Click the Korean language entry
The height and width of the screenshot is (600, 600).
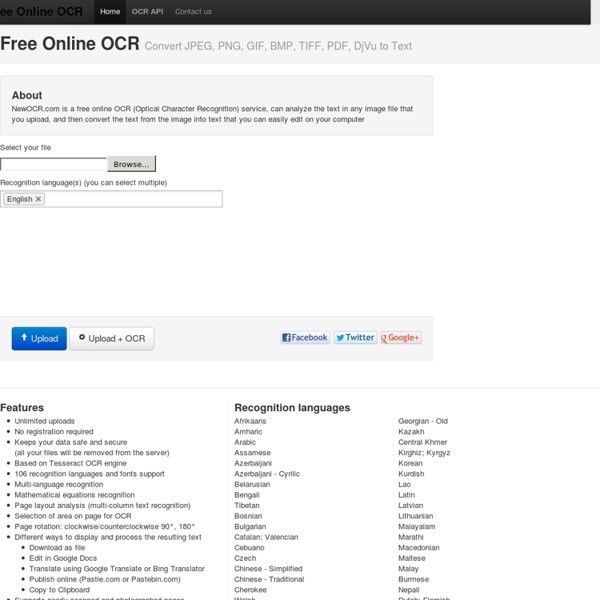(410, 464)
